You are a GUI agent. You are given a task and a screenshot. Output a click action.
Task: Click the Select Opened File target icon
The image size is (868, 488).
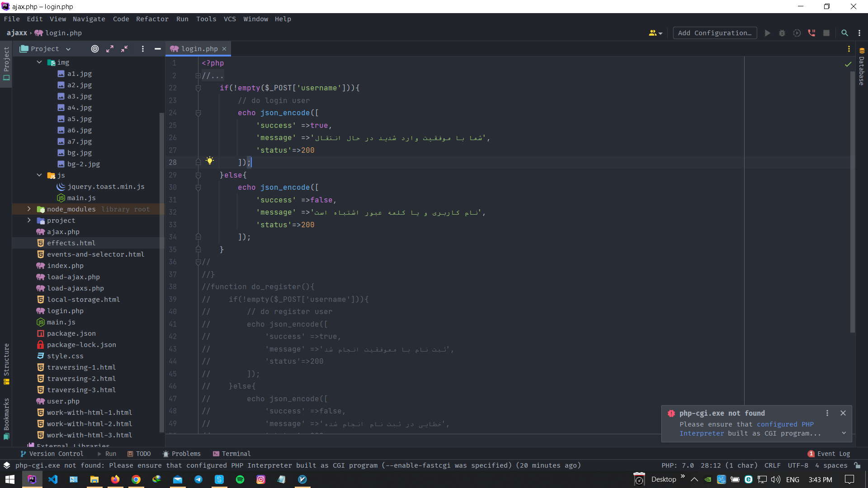pos(95,49)
